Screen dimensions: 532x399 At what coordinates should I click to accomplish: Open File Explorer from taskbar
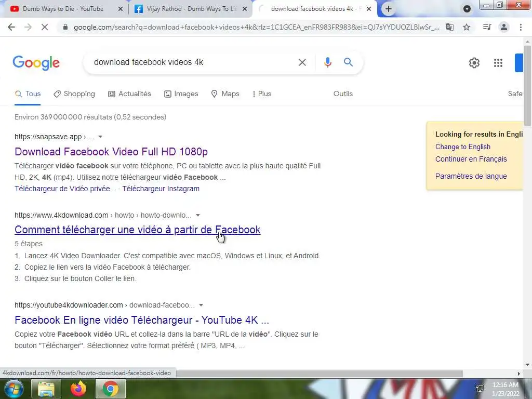[46, 389]
